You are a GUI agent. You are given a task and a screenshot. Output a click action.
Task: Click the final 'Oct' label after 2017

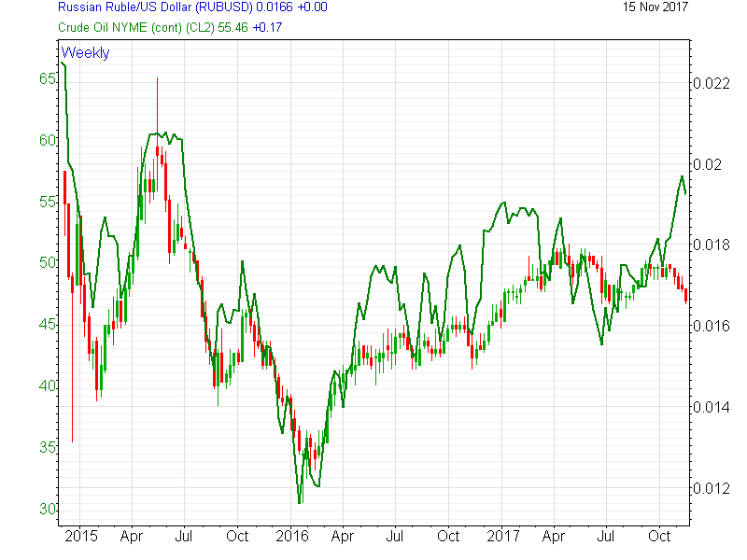[x=659, y=537]
